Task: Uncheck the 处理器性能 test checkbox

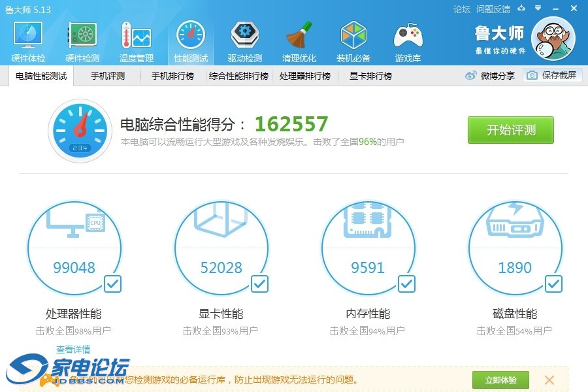Action: tap(112, 284)
